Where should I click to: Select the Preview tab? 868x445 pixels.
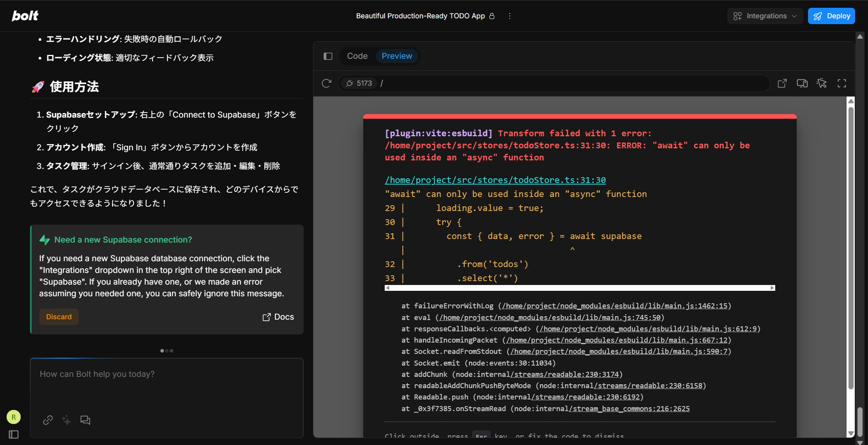tap(397, 56)
